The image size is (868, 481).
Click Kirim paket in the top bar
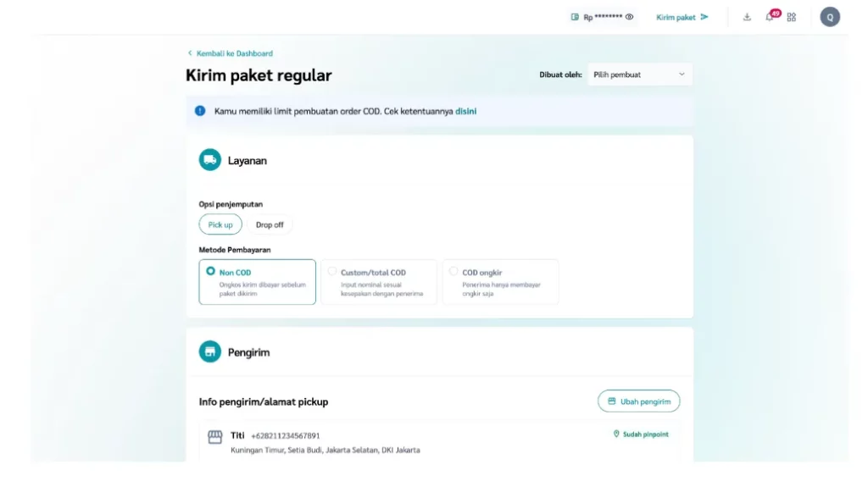tap(682, 17)
